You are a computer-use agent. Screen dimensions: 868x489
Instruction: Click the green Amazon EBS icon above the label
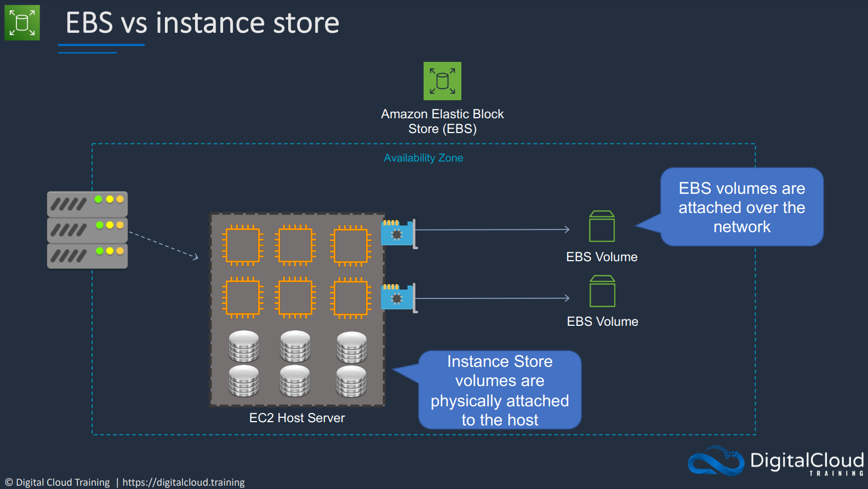pos(442,81)
